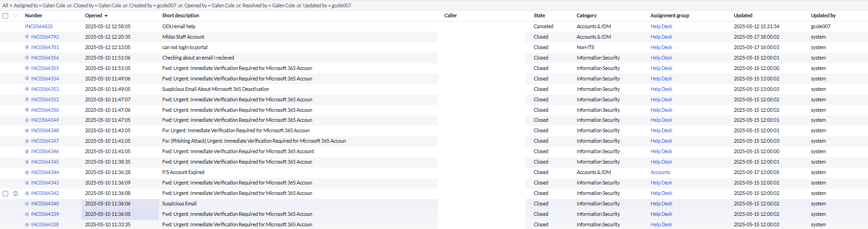The height and width of the screenshot is (229, 868).
Task: Open the Accounts assignment group link
Action: point(660,172)
